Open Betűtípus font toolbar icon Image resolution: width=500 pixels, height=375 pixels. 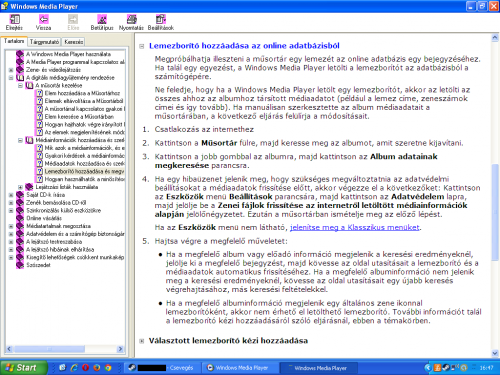(102, 19)
